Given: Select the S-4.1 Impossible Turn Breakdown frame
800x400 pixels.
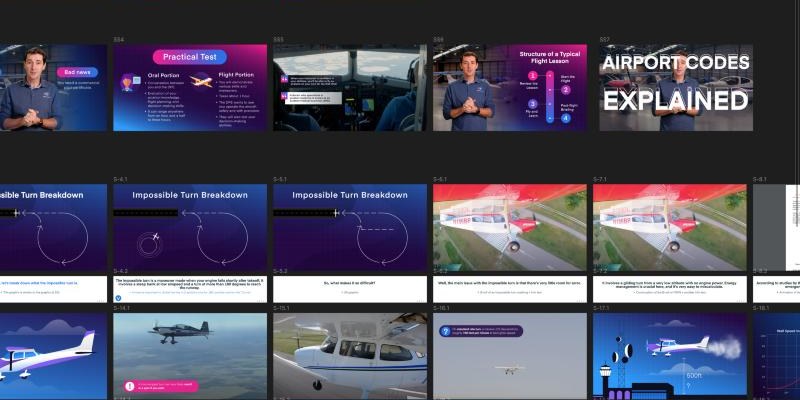Looking at the screenshot, I should 190,228.
